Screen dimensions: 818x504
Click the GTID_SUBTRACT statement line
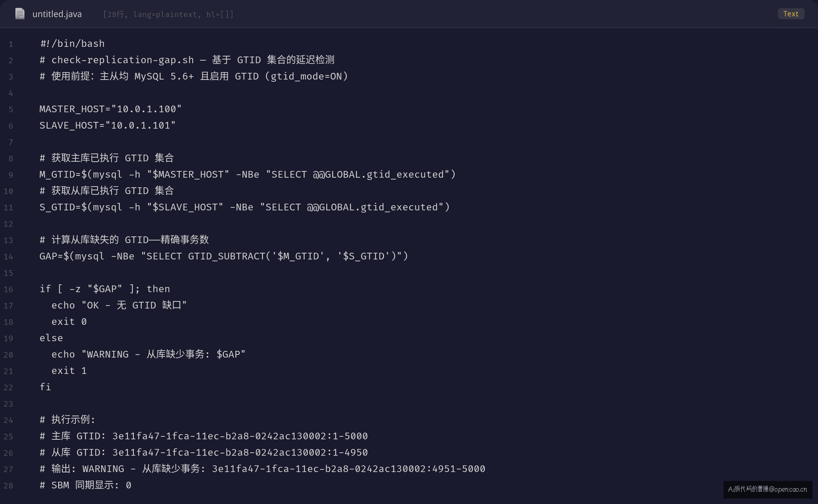point(224,256)
